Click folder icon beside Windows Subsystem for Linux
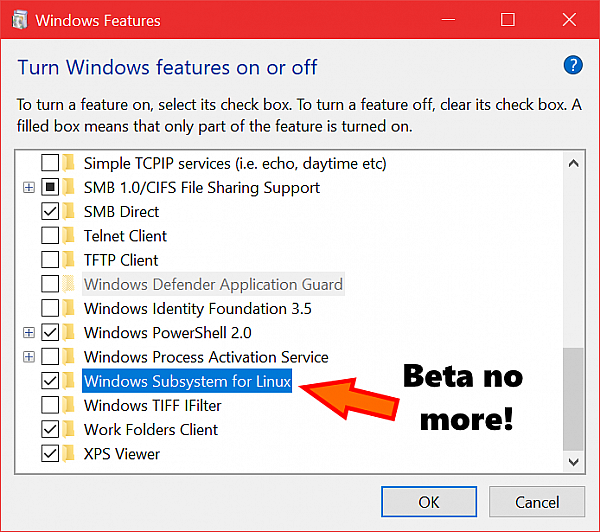 (x=68, y=381)
